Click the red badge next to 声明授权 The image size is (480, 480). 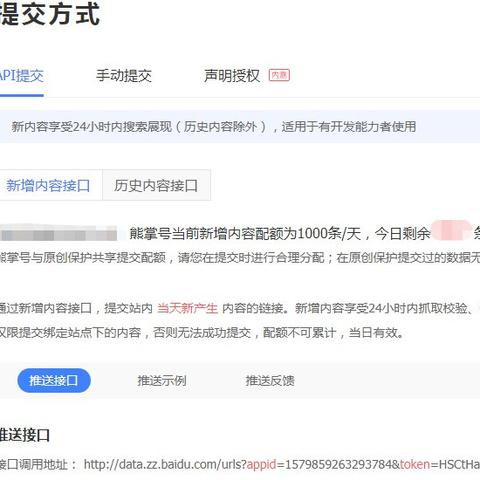[x=279, y=75]
